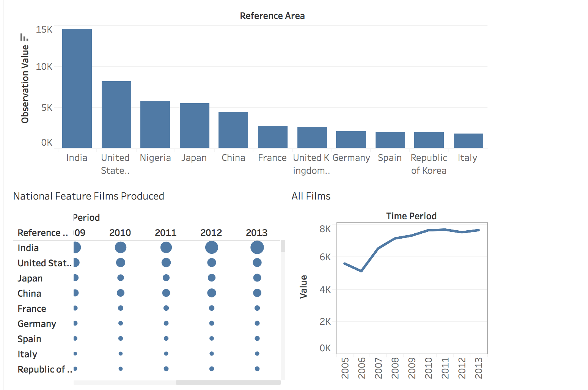The height and width of the screenshot is (390, 588).
Task: Select the France row label in films table
Action: [x=32, y=308]
